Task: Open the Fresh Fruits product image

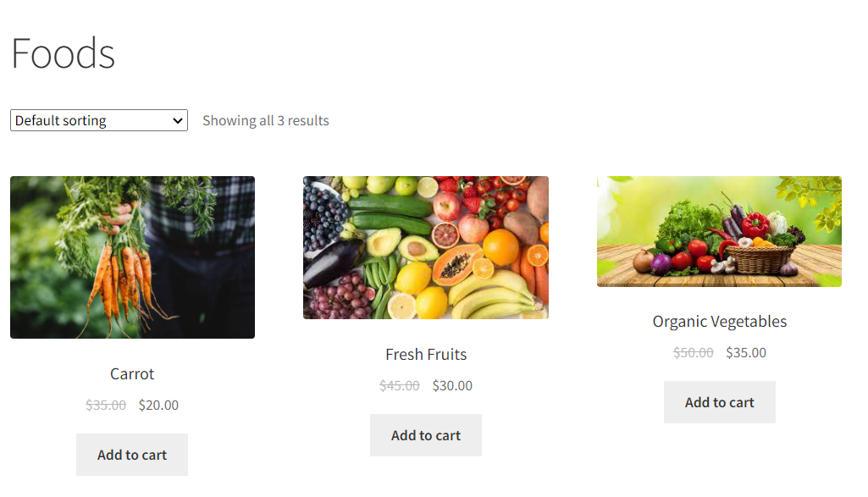Action: point(426,247)
